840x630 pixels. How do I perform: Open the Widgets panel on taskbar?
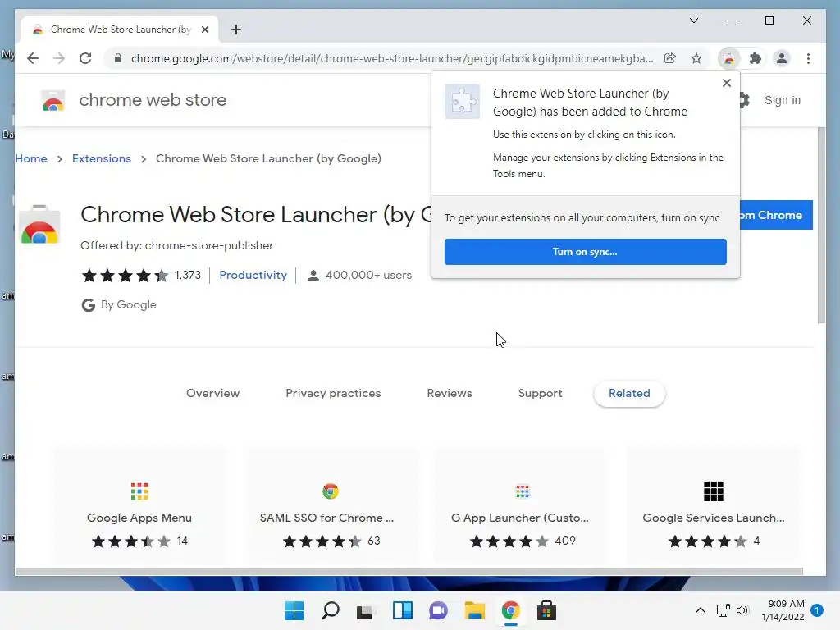pos(402,610)
